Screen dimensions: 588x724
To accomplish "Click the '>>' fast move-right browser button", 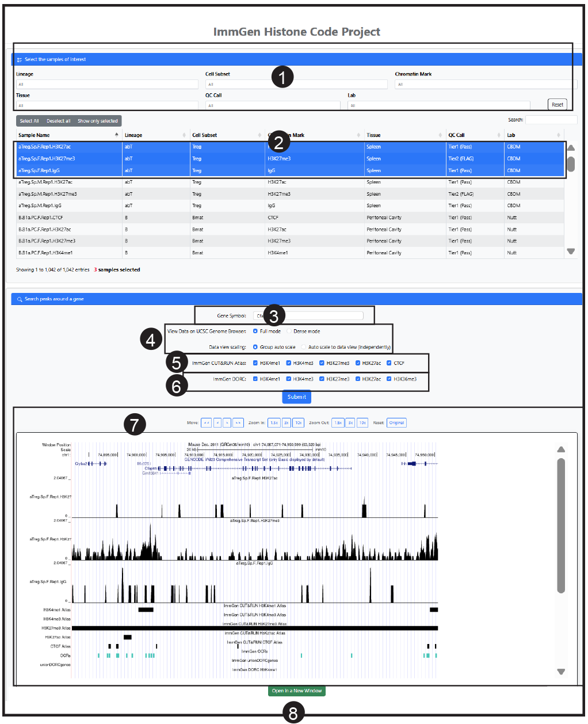I will click(x=237, y=422).
